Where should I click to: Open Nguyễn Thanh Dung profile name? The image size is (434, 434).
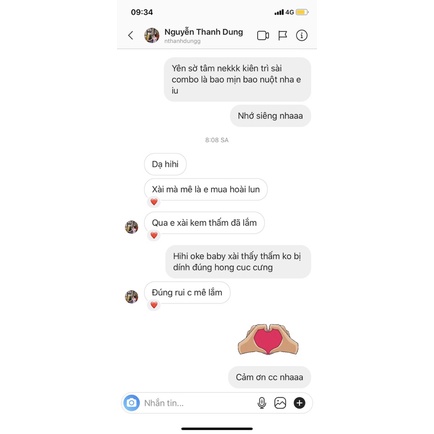coord(203,32)
